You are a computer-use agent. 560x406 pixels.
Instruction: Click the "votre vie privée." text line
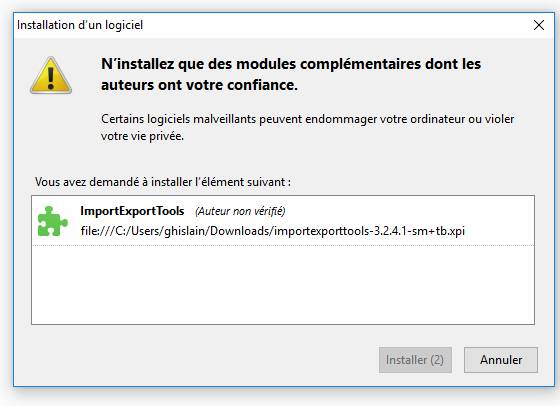coord(142,136)
